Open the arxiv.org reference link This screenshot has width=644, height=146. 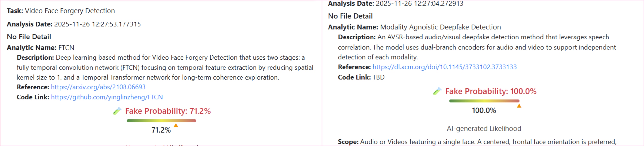(x=98, y=87)
